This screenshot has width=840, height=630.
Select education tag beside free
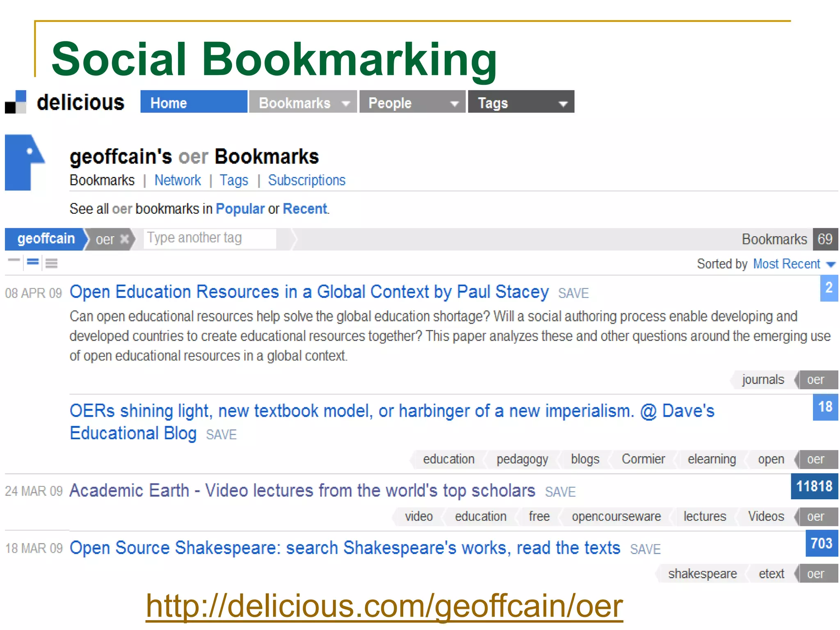click(x=480, y=516)
